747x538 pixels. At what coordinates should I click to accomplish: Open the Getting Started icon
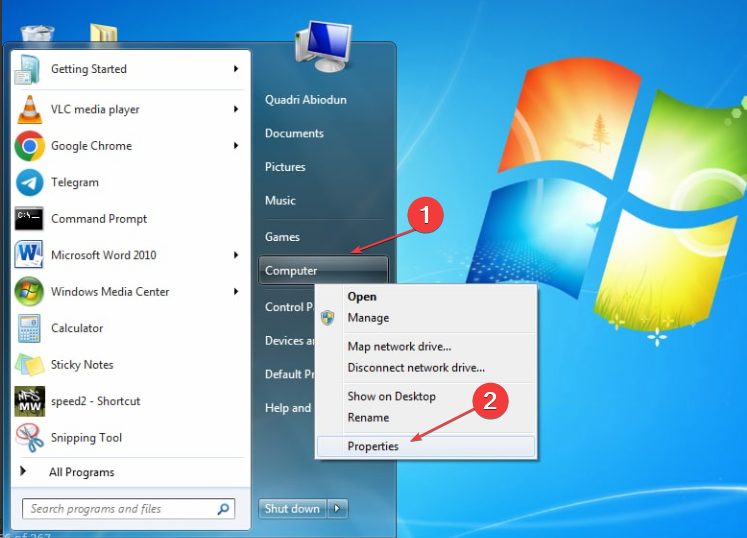pyautogui.click(x=28, y=69)
